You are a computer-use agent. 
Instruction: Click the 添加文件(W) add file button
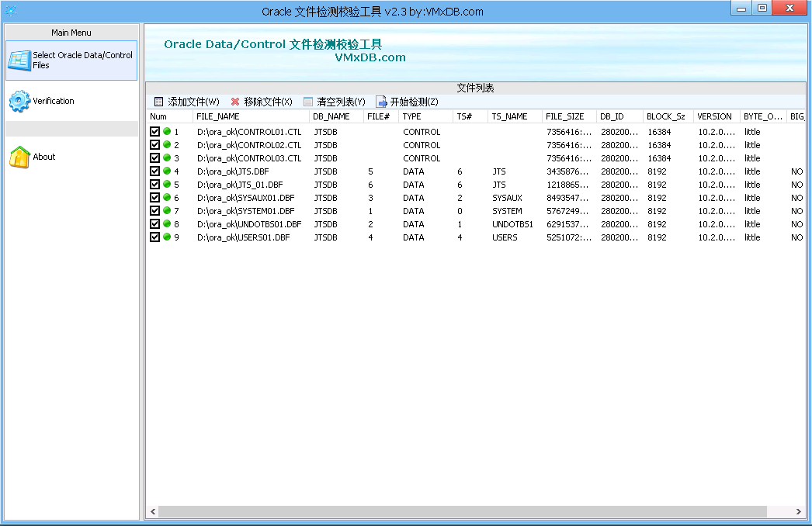click(187, 102)
